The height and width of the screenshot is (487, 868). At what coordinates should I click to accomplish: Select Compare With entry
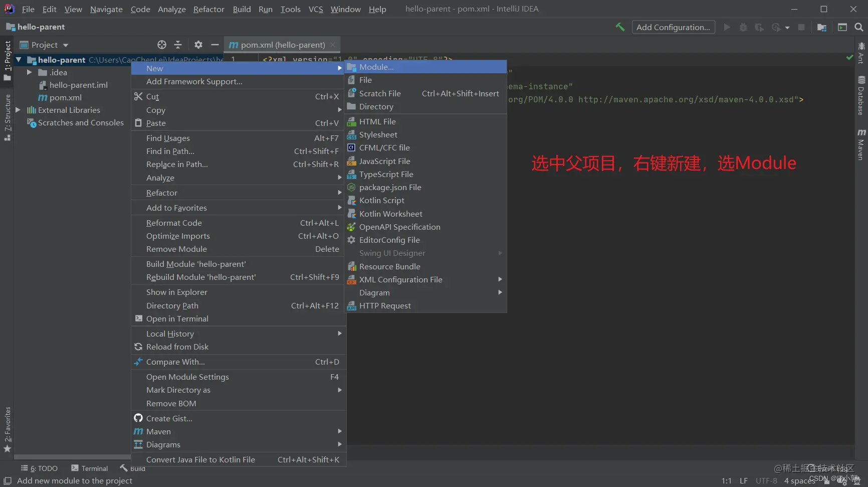pos(239,362)
